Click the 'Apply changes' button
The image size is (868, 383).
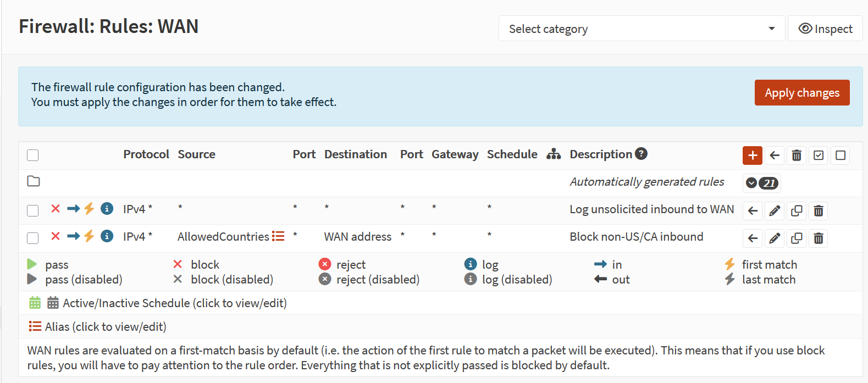pyautogui.click(x=801, y=93)
